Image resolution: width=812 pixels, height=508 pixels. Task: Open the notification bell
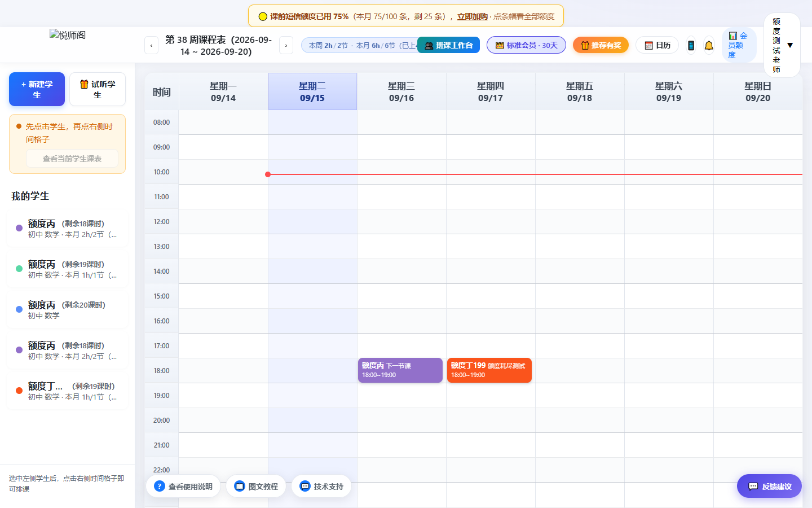[709, 45]
